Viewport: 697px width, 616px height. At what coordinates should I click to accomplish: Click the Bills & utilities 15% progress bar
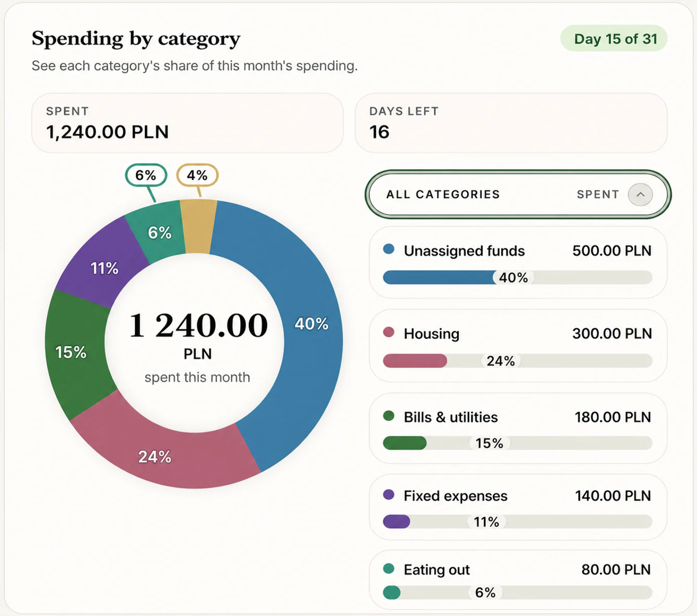pyautogui.click(x=517, y=443)
